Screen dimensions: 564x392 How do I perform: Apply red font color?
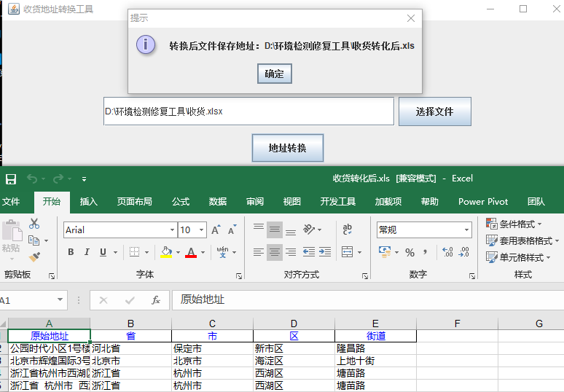click(x=191, y=252)
